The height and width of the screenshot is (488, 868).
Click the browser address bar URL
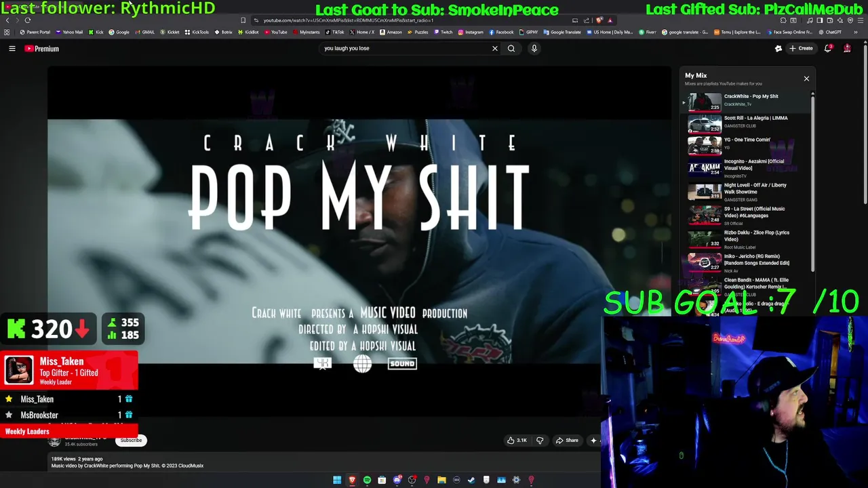coord(348,20)
